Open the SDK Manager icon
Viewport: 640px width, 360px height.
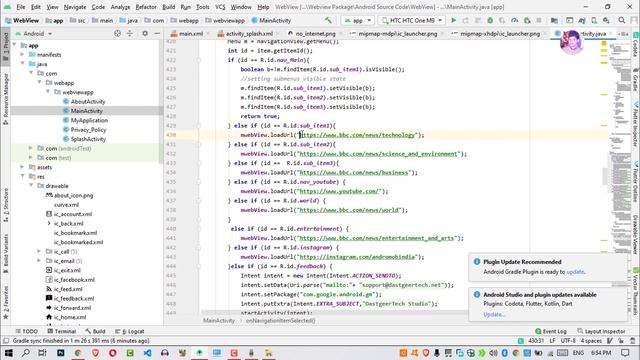click(607, 20)
